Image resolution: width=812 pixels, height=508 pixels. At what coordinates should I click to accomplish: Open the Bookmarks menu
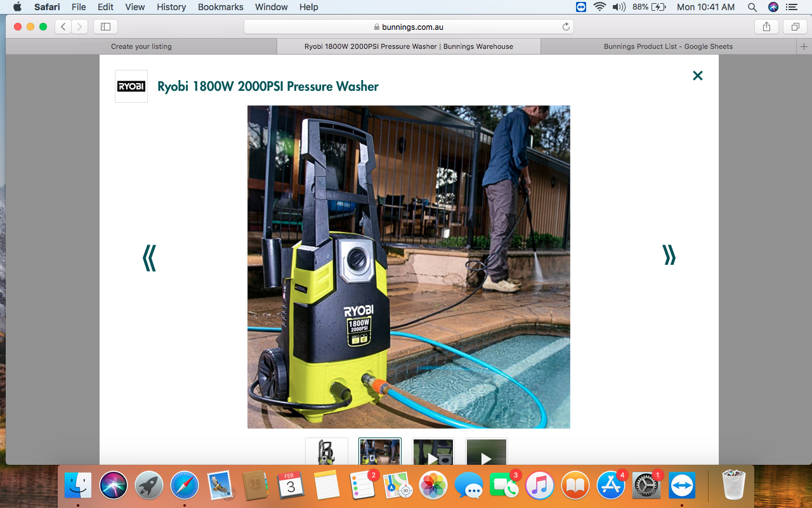[x=221, y=7]
